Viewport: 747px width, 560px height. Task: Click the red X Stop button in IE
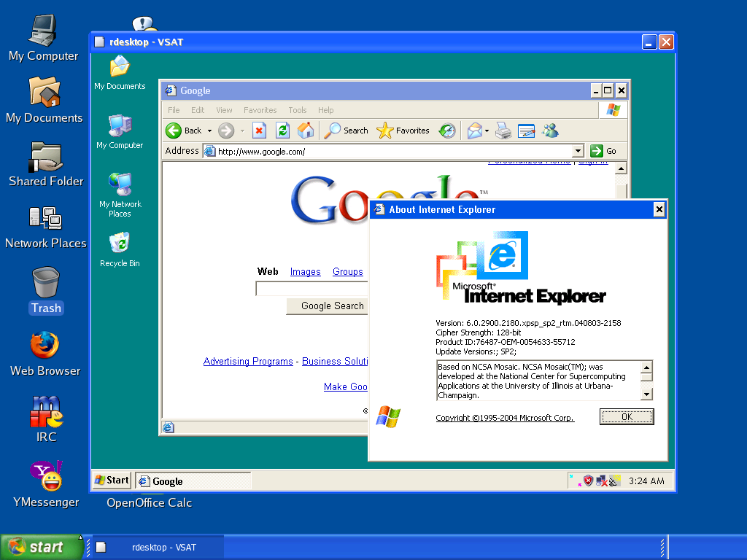tap(259, 131)
